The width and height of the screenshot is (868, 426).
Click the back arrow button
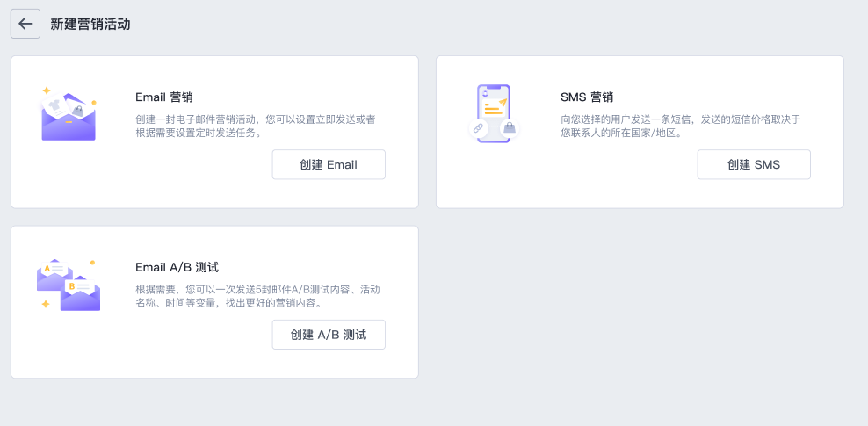point(25,24)
